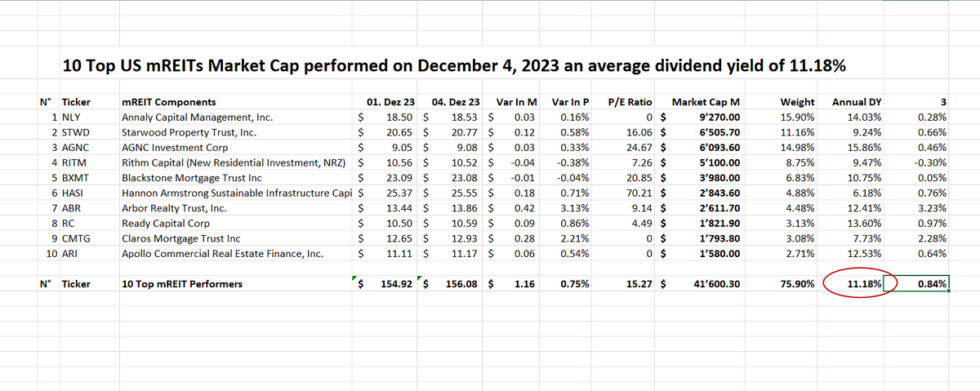Select the 0.84% total cell
The width and height of the screenshot is (980, 391).
click(x=916, y=284)
